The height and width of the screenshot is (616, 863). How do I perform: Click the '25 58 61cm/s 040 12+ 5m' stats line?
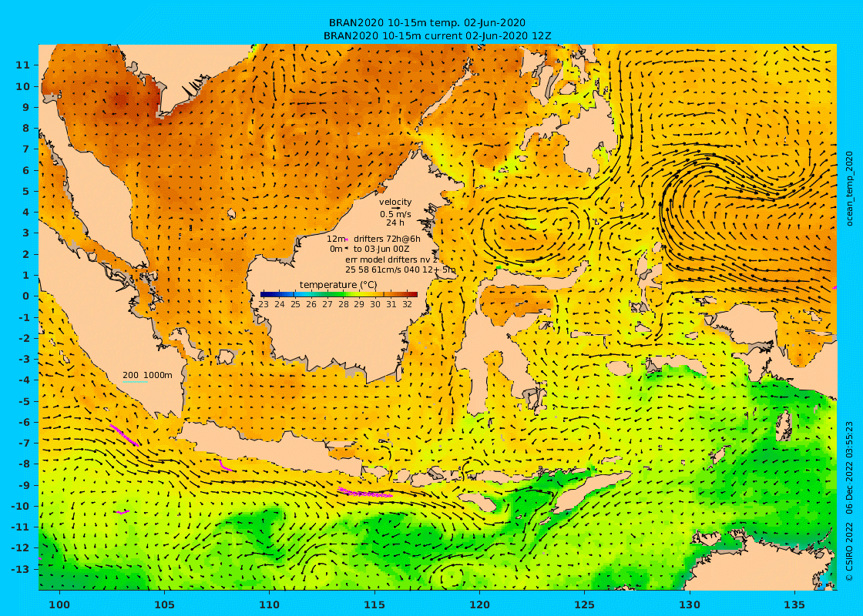(400, 269)
